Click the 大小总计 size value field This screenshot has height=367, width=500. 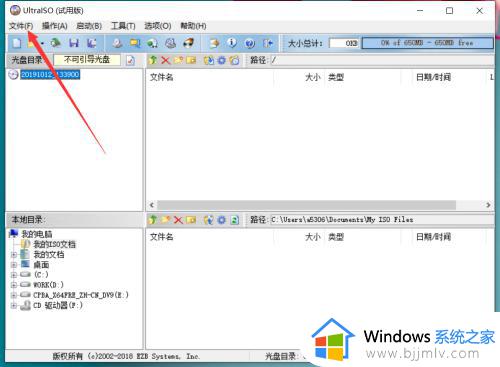tap(344, 43)
